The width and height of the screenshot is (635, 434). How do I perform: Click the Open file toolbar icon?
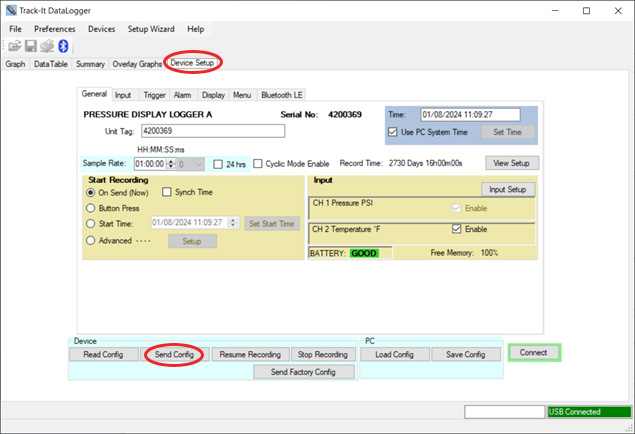click(x=14, y=46)
